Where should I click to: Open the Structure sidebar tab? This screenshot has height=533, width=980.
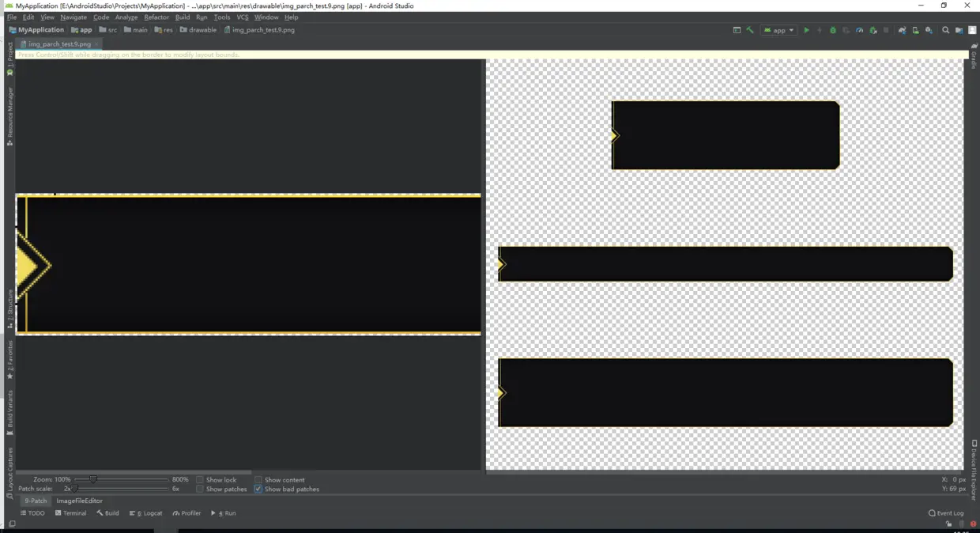[10, 308]
